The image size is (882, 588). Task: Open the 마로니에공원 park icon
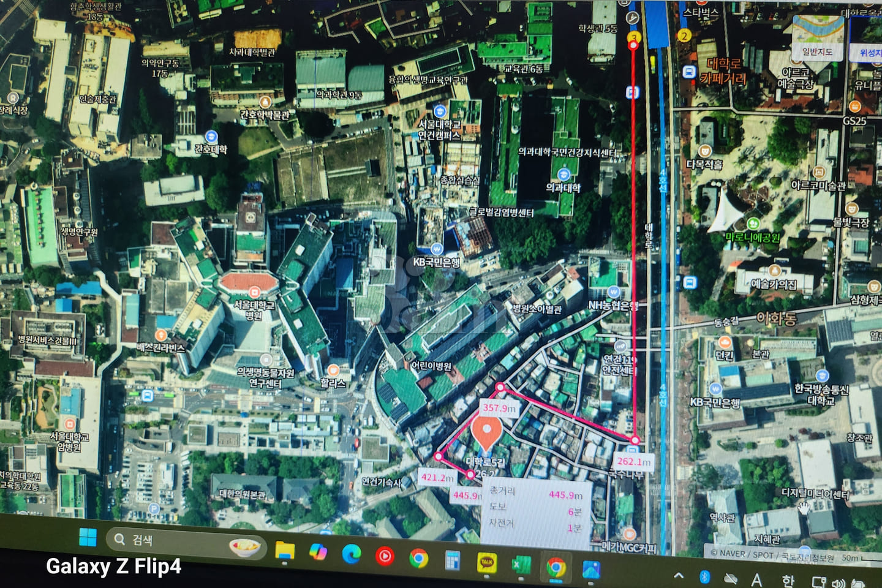(x=753, y=224)
